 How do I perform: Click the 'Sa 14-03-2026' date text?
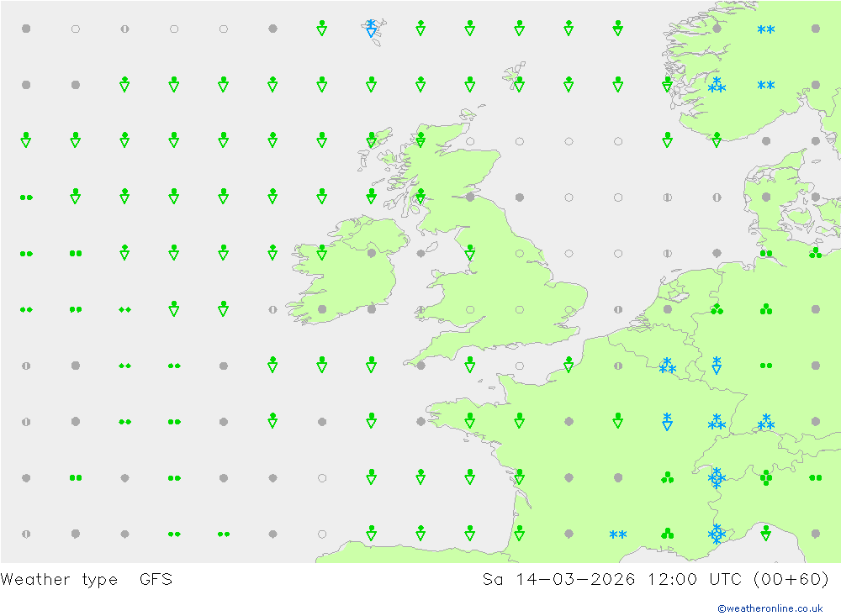click(x=559, y=580)
